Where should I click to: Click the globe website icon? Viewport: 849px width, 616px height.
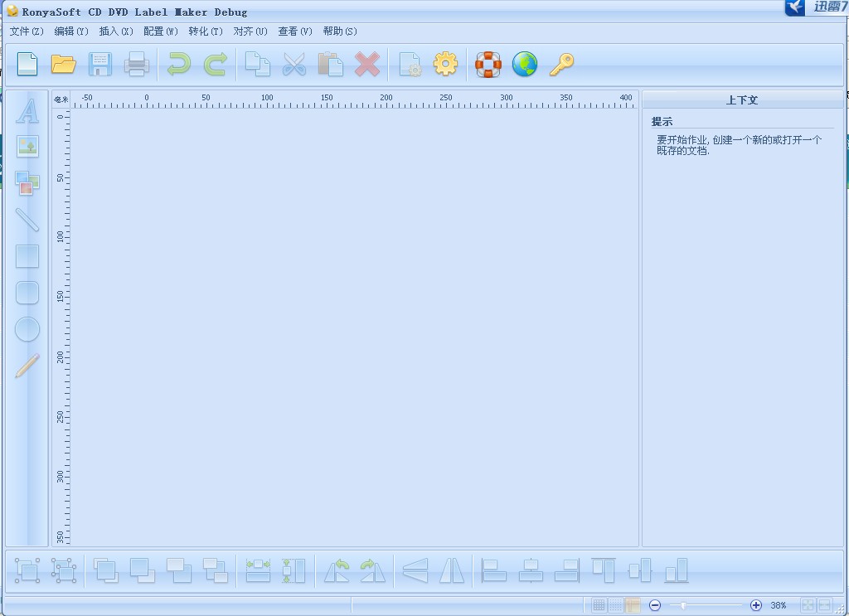coord(525,64)
